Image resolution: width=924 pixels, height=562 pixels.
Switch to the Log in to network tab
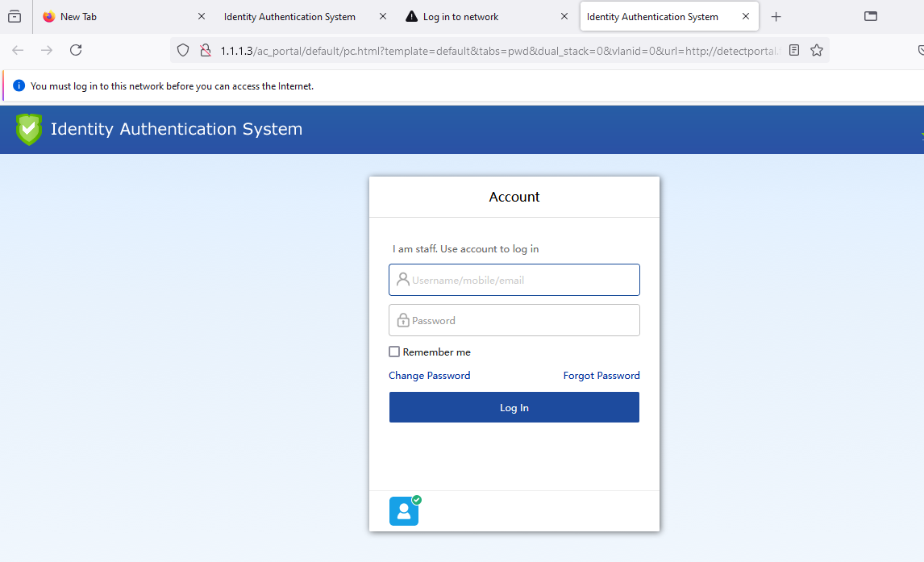[460, 16]
